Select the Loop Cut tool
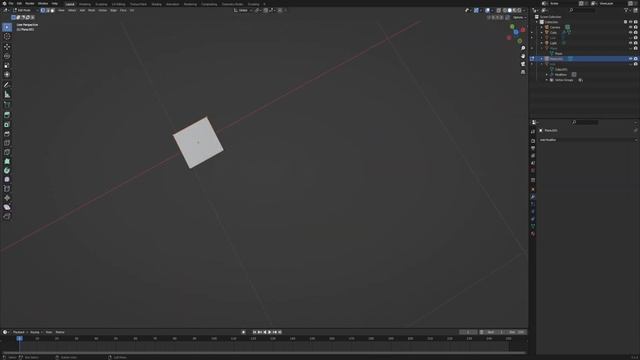 pyautogui.click(x=7, y=143)
